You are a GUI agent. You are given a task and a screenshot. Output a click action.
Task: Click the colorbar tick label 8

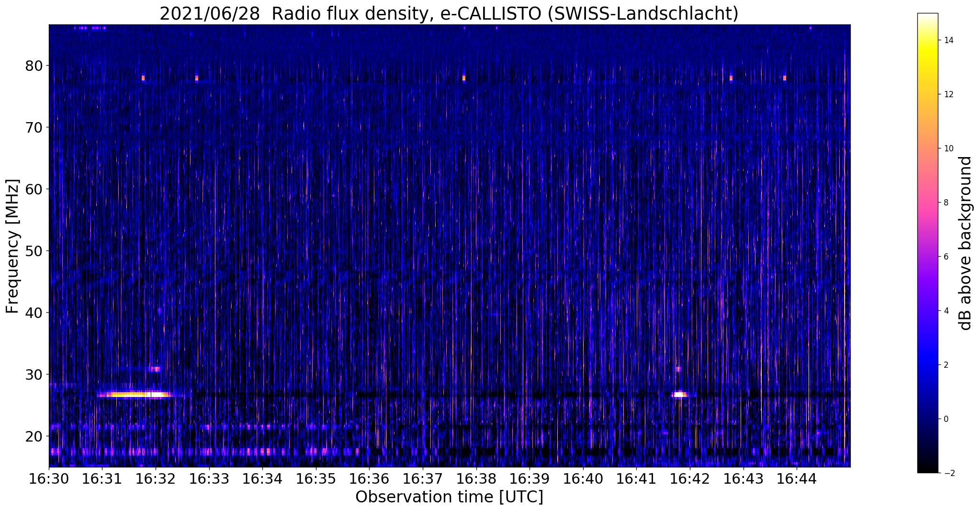[x=946, y=203]
